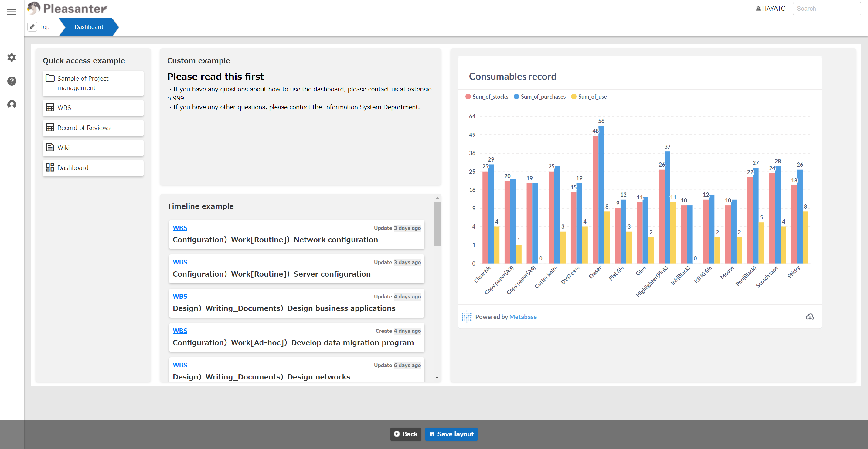Click the HAYATO user menu
This screenshot has width=868, height=449.
point(770,9)
